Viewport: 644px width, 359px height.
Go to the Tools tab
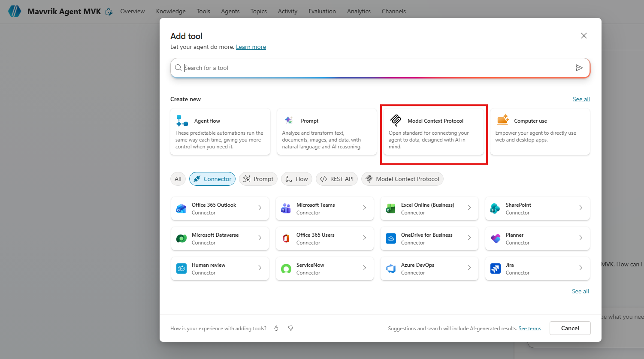click(203, 11)
